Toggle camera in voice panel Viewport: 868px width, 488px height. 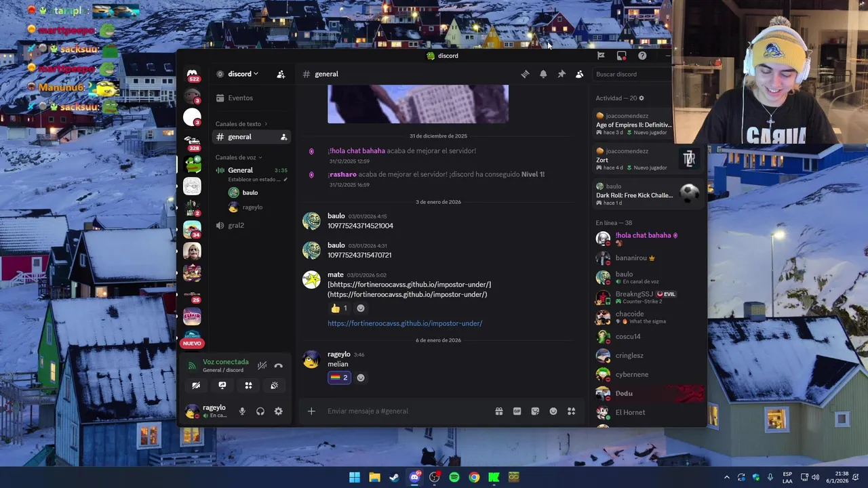pos(196,385)
